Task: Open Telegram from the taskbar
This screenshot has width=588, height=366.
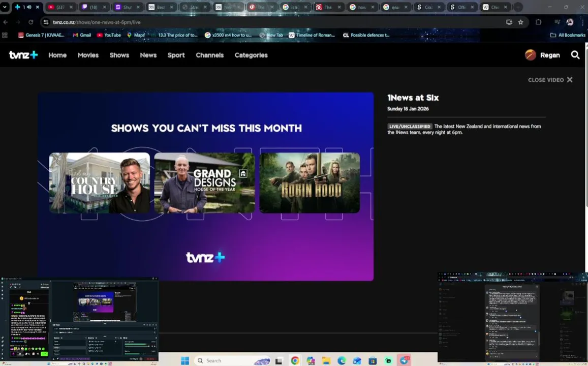Action: pos(404,360)
